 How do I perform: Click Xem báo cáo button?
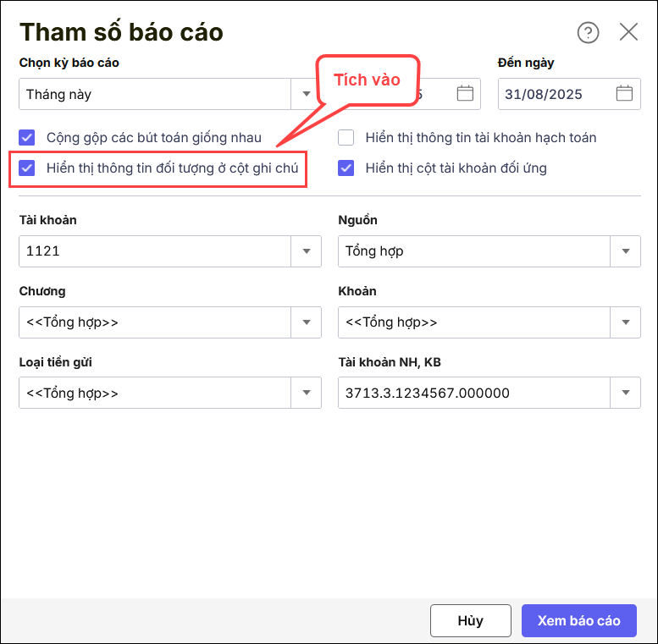[578, 620]
